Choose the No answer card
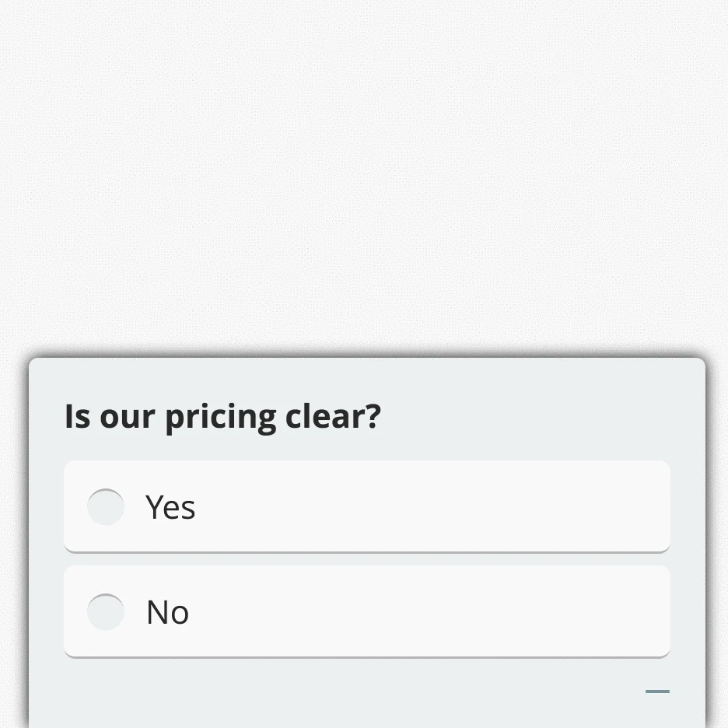 pyautogui.click(x=366, y=611)
